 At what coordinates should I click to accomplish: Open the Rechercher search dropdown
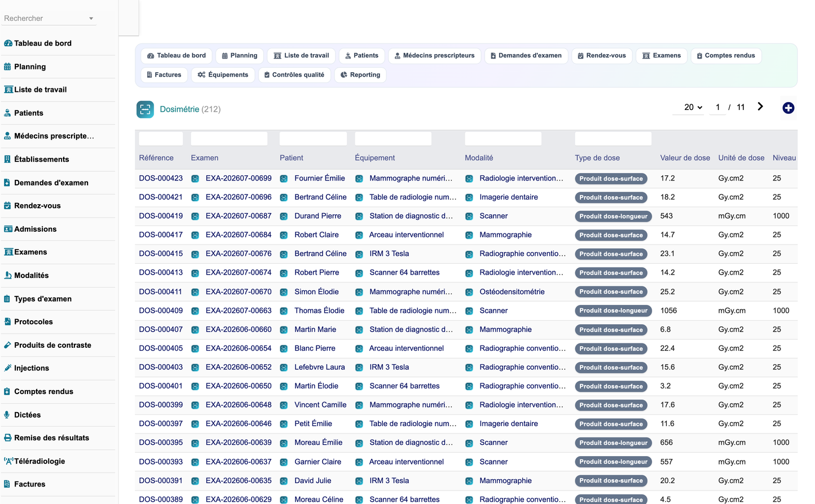click(49, 18)
